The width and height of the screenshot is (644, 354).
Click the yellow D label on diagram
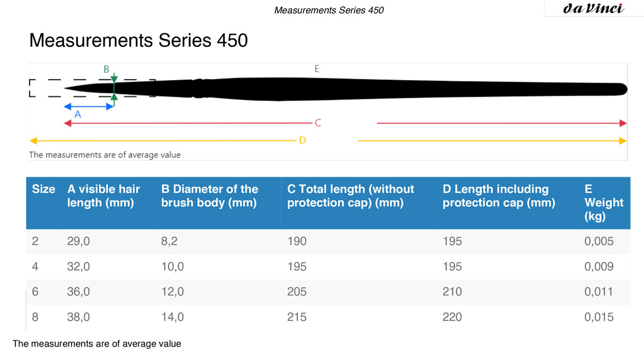[x=302, y=140]
